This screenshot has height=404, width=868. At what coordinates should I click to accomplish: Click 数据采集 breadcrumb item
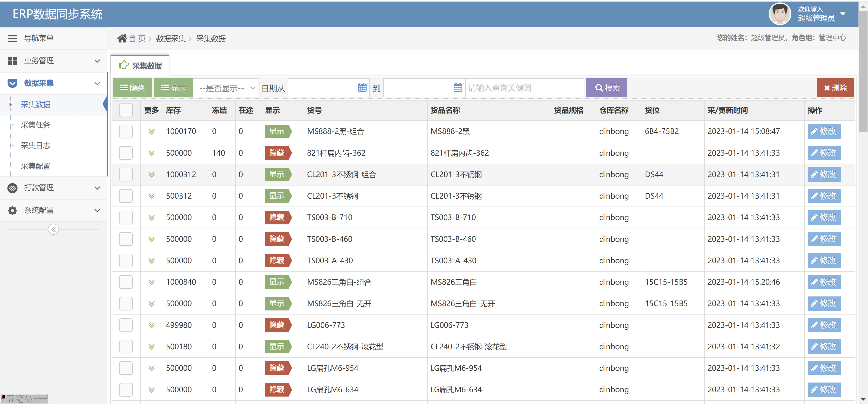point(171,39)
